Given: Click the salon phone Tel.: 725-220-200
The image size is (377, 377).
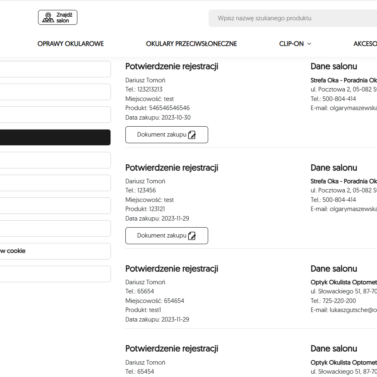Looking at the screenshot, I should (333, 301).
